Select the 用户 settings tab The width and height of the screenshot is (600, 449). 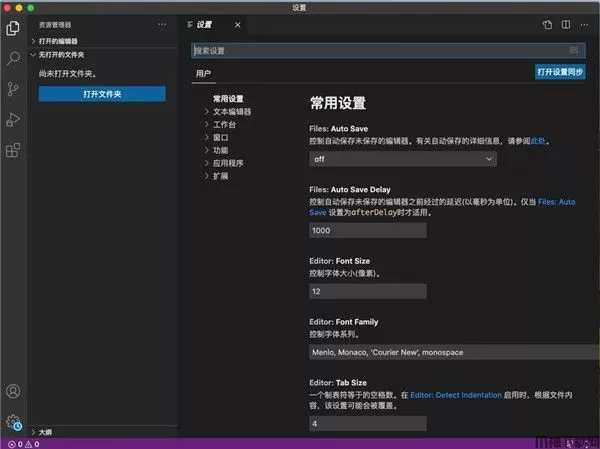(203, 73)
